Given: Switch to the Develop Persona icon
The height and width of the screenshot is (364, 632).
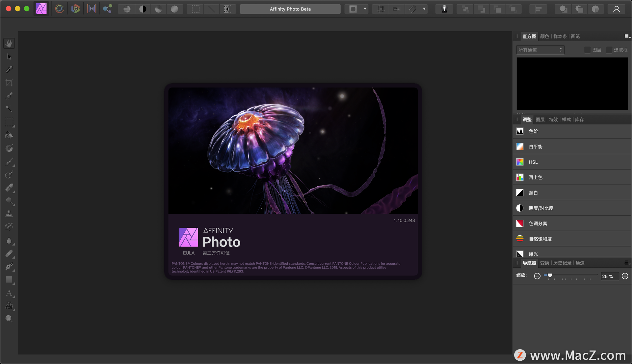Looking at the screenshot, I should coord(76,9).
